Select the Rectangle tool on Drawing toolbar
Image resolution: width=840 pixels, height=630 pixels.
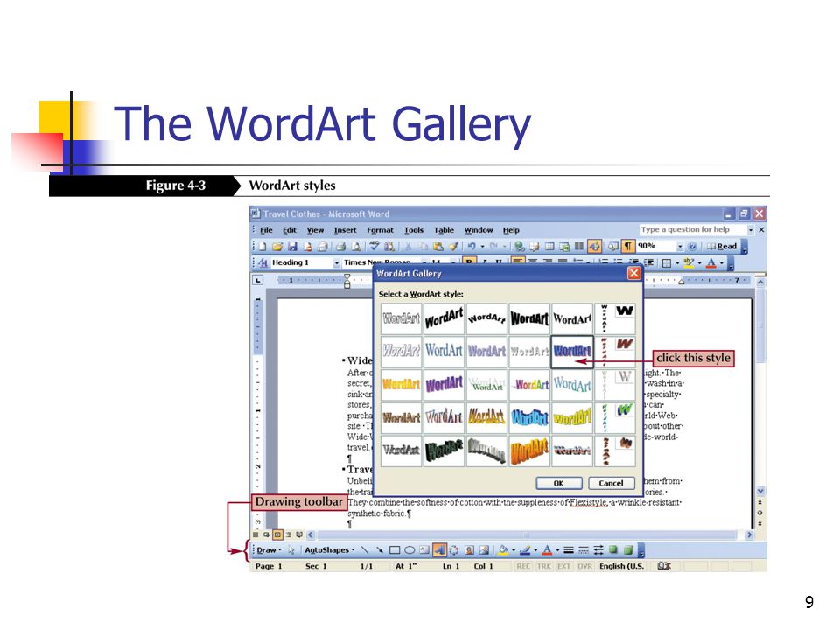click(x=395, y=550)
